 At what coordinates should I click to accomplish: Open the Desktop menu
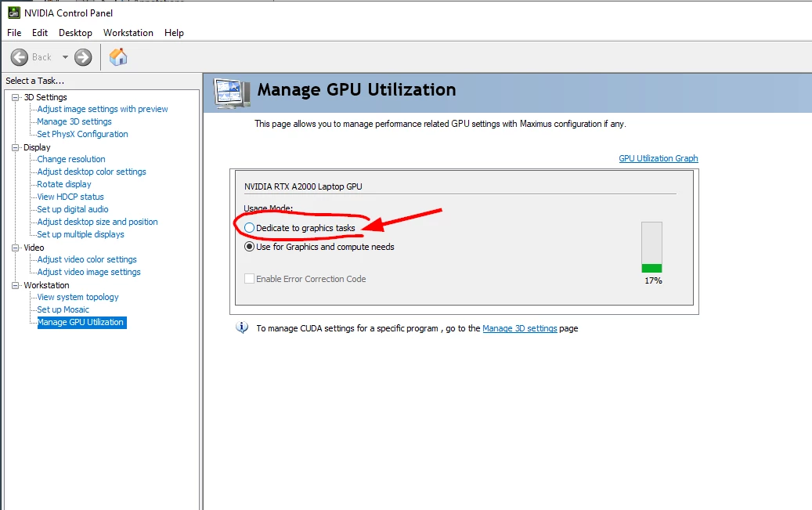pos(76,33)
